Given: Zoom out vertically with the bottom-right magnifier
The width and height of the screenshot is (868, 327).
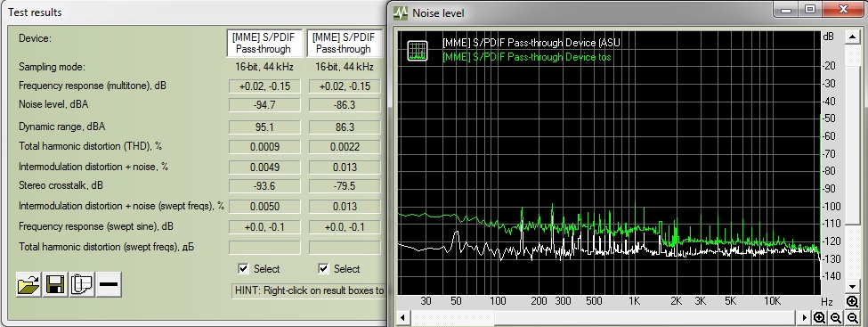Looking at the screenshot, I should (853, 318).
